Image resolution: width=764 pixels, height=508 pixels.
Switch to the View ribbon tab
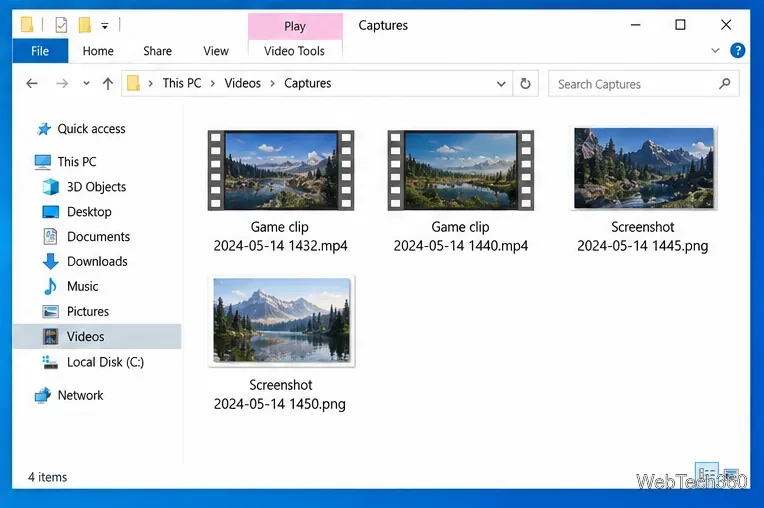[216, 51]
